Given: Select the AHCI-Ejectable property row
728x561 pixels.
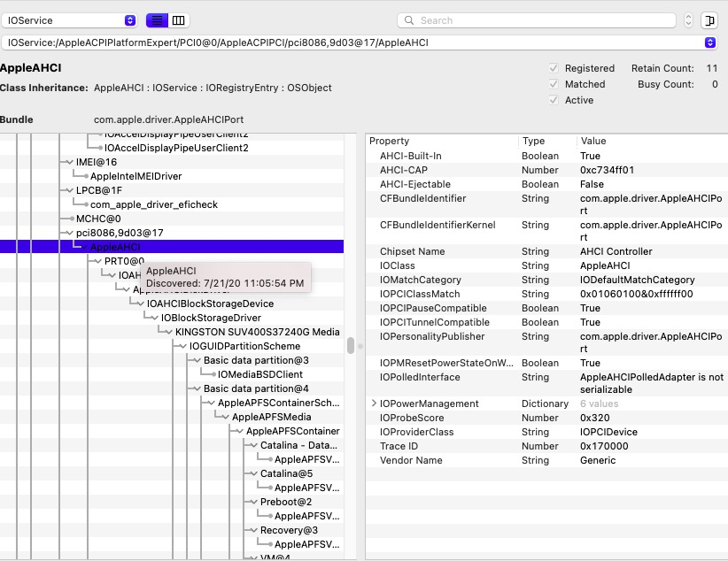Looking at the screenshot, I should [x=546, y=184].
